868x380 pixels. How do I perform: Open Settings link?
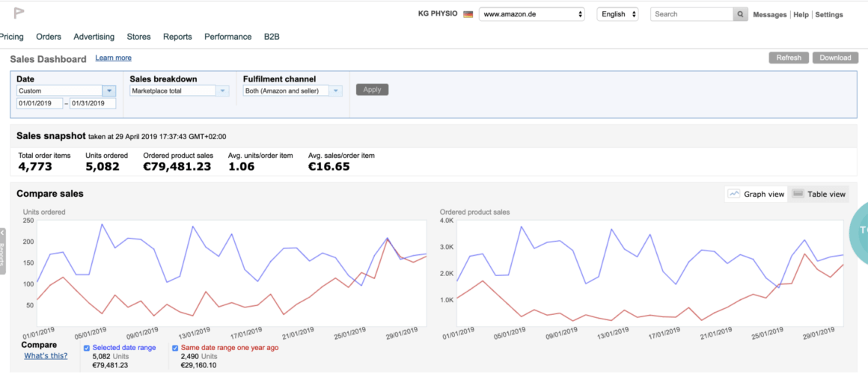point(829,15)
